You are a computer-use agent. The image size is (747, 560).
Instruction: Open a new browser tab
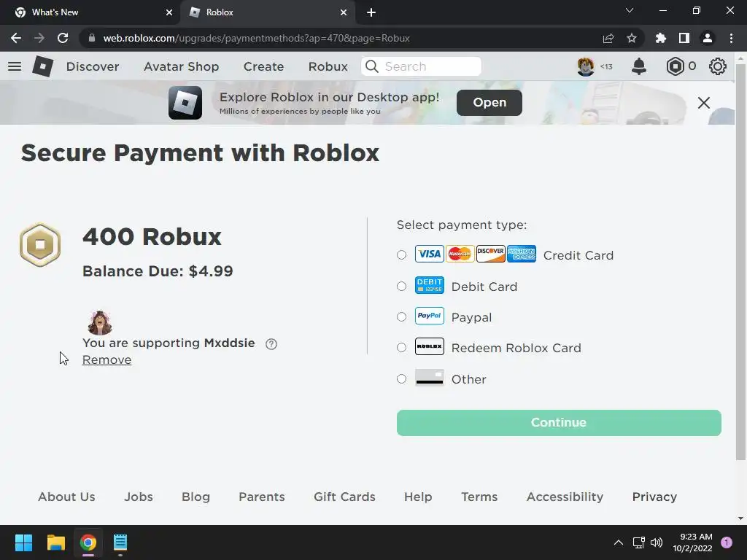[371, 12]
